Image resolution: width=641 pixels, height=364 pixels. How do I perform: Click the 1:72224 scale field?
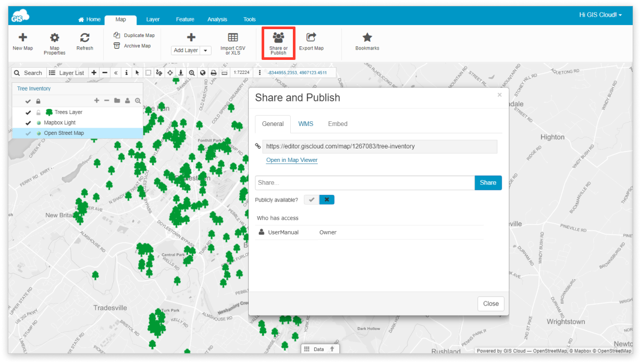point(242,73)
